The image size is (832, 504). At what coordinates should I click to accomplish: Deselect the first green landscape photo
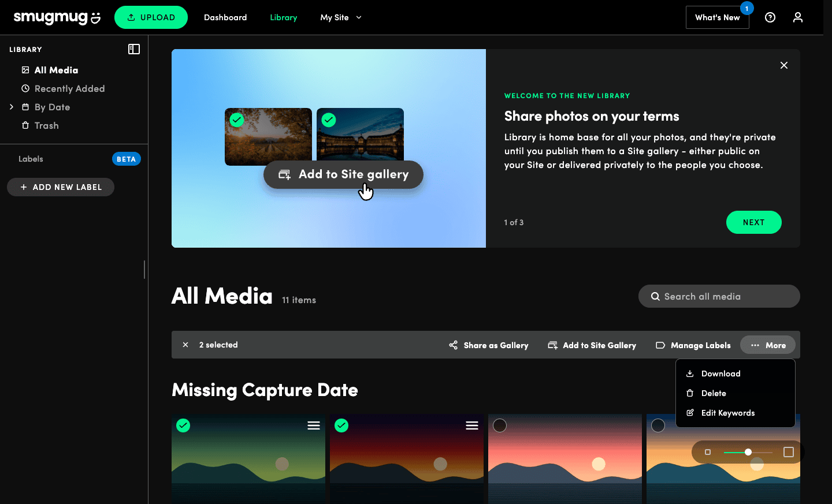(183, 425)
